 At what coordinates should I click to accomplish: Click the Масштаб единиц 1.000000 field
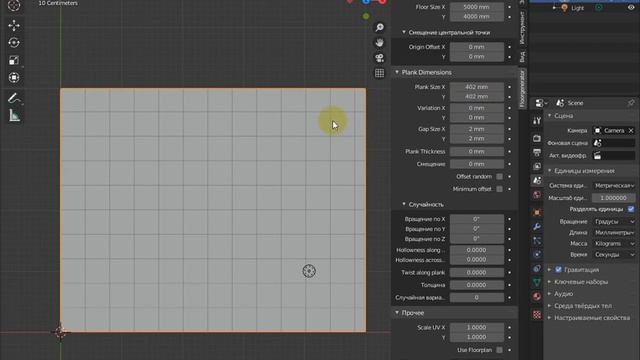pyautogui.click(x=613, y=198)
